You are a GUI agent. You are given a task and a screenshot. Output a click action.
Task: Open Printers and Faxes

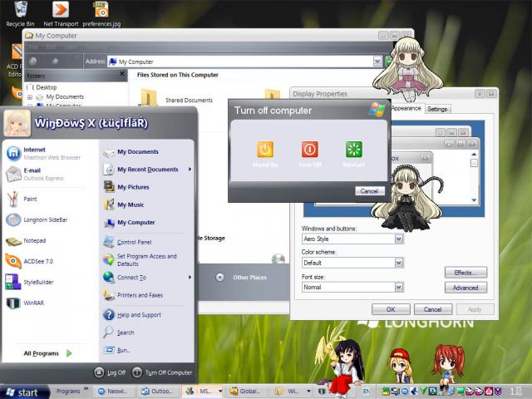tap(133, 295)
